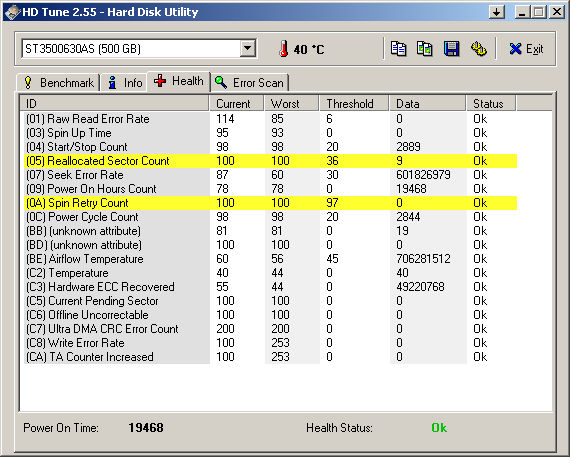The width and height of the screenshot is (570, 457).
Task: Click data value 601826979
Action: click(424, 175)
